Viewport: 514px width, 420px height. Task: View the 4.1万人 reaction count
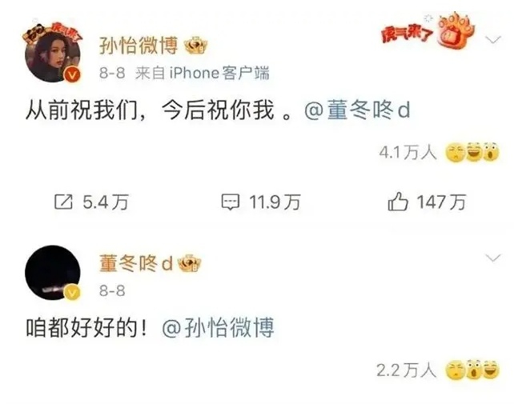408,153
